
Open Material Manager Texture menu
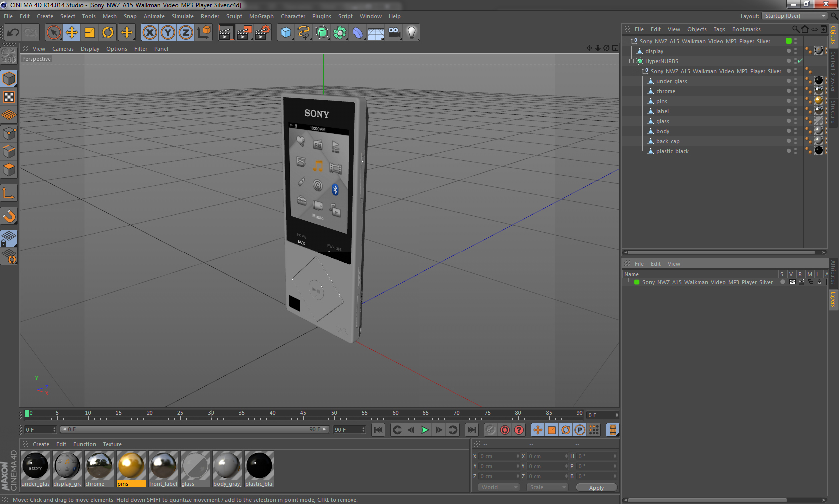coord(112,444)
